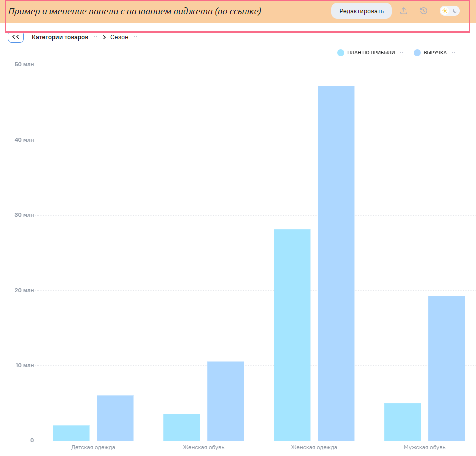The height and width of the screenshot is (456, 476).
Task: Select Сезон breadcrumb level
Action: point(119,37)
